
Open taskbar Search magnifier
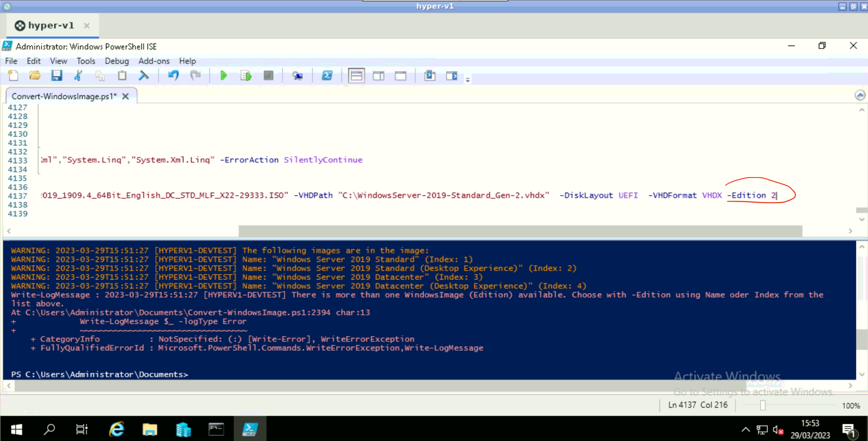(49, 429)
